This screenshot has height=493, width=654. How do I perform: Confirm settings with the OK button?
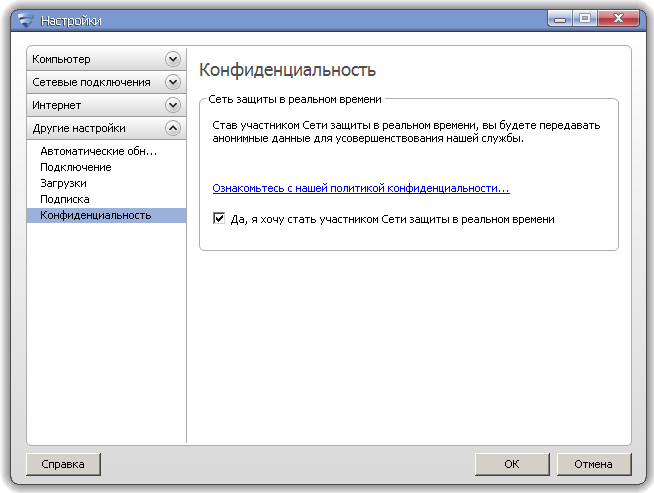pyautogui.click(x=511, y=464)
